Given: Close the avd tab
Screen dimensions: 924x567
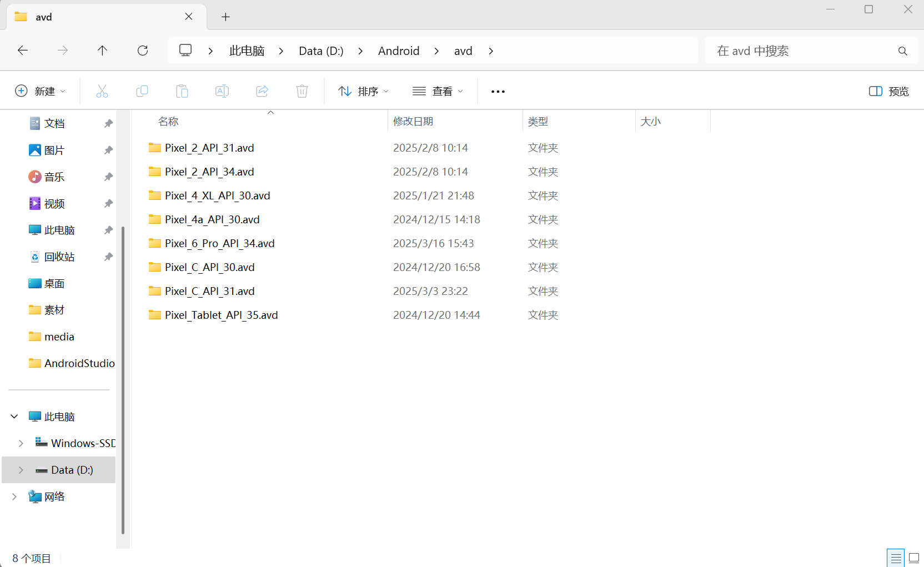Looking at the screenshot, I should coord(189,17).
